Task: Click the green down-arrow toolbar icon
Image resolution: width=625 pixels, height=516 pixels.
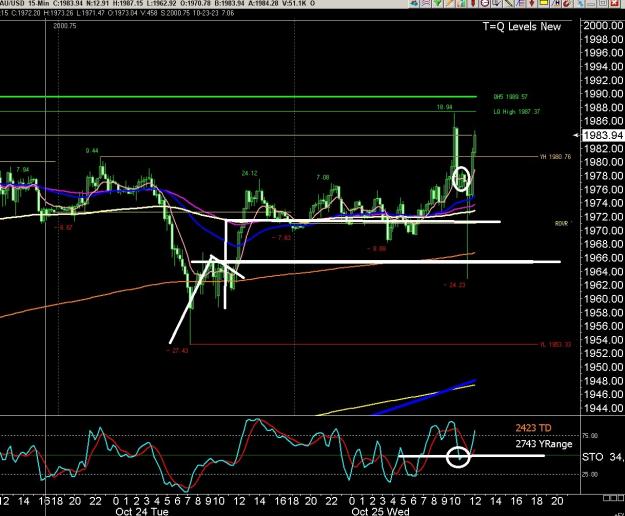Action: point(438,3)
